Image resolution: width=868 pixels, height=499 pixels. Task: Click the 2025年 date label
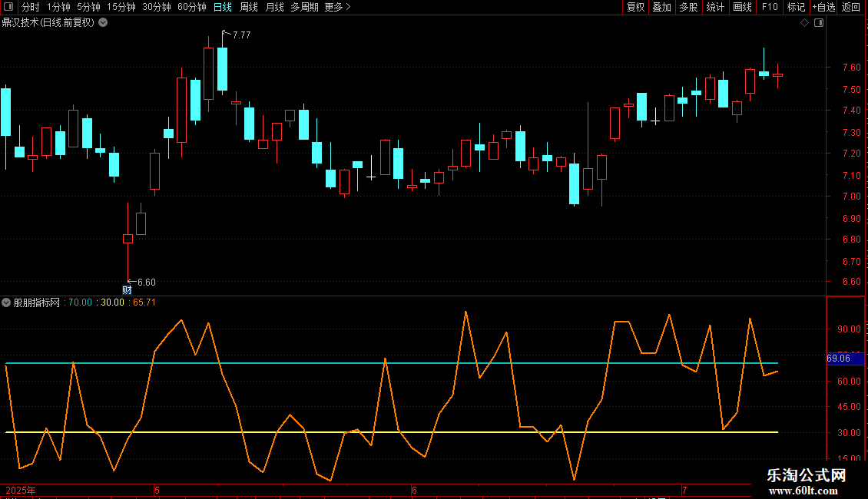pos(21,491)
